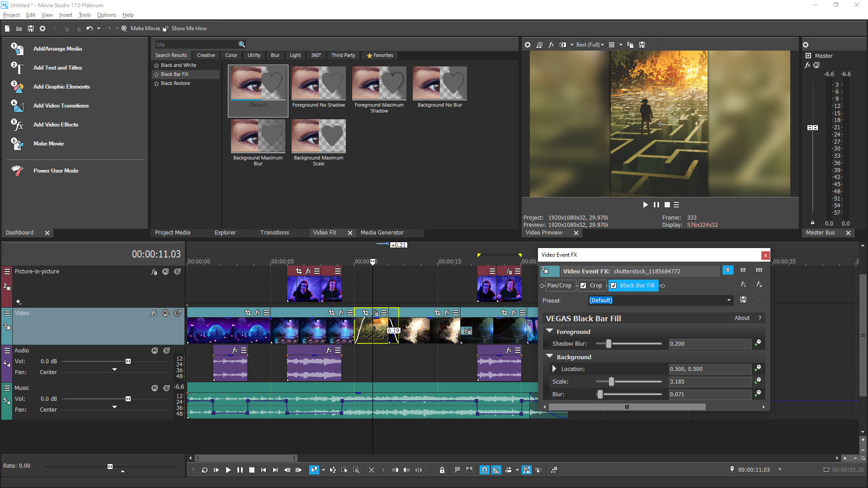Screen dimensions: 868x488
Task: Click the About link in Black Bar Fill
Action: [742, 318]
